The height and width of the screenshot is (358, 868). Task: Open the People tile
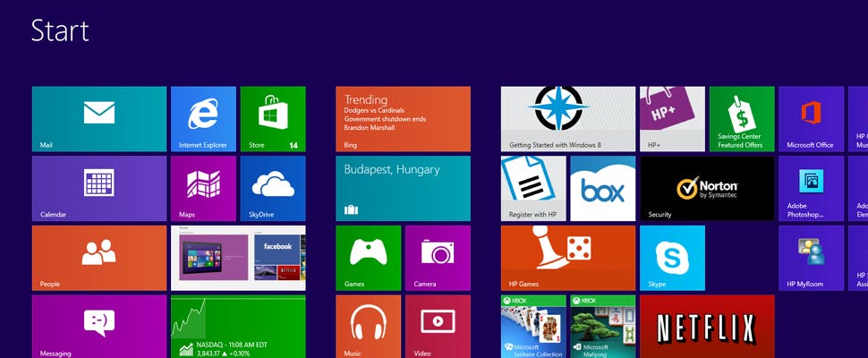click(x=99, y=258)
